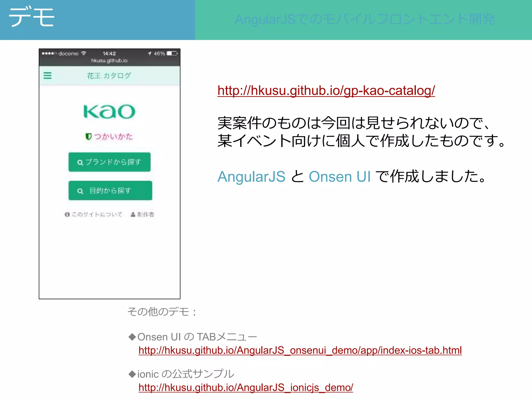Viewport: 532px width, 399px height.
Task: Open the つかいかた link under the Kao logo
Action: (114, 137)
